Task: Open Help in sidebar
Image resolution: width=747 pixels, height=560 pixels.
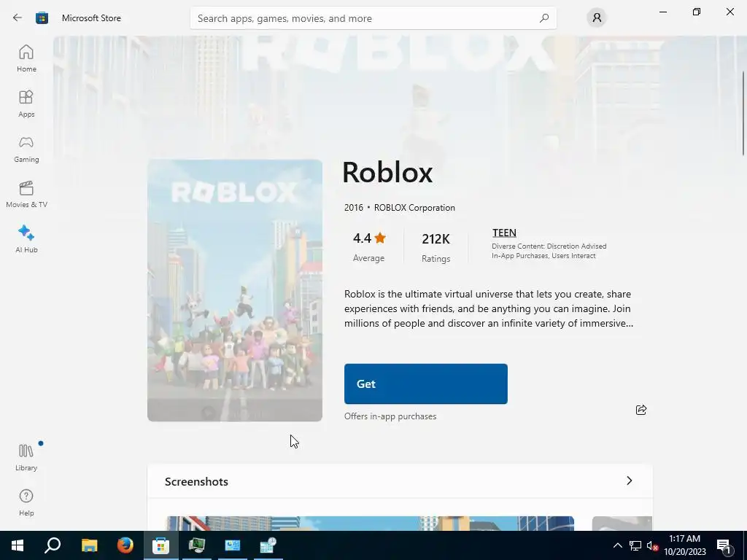Action: (26, 502)
